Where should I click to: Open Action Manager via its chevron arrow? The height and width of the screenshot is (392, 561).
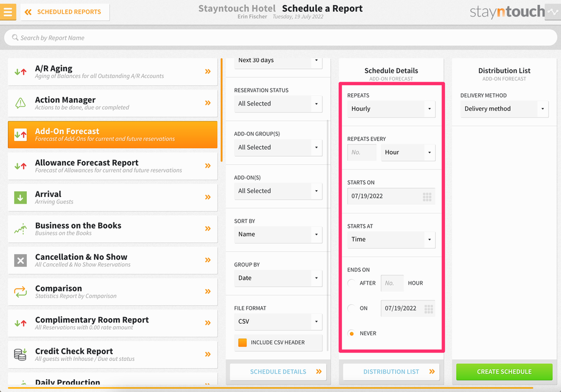(x=208, y=103)
